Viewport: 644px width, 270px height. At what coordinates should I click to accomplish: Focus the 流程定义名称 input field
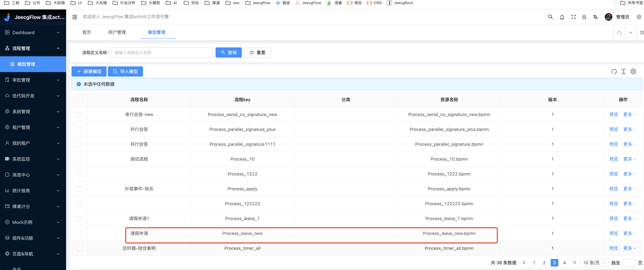coord(162,52)
